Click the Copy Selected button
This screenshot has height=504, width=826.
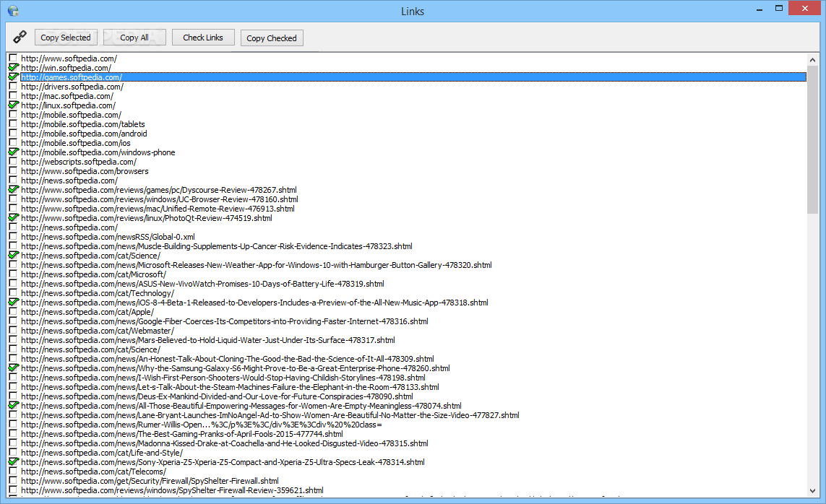[66, 38]
